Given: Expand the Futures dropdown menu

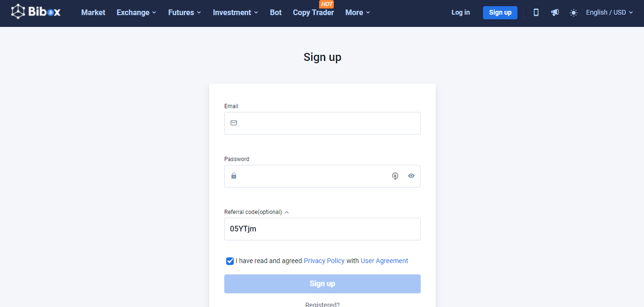Looking at the screenshot, I should pos(185,13).
